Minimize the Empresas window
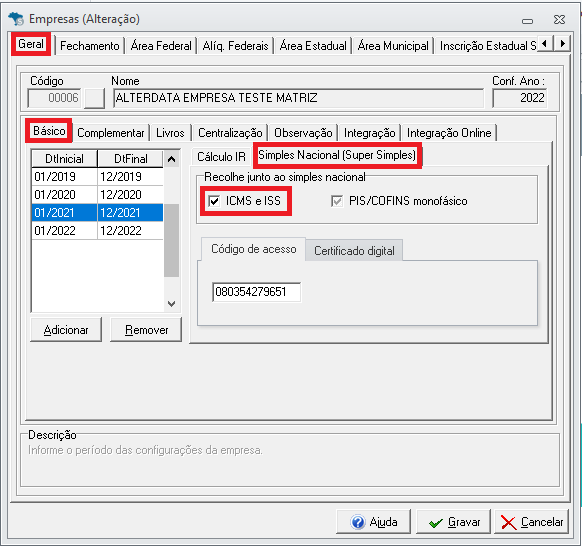Image resolution: width=583 pixels, height=546 pixels. 527,21
